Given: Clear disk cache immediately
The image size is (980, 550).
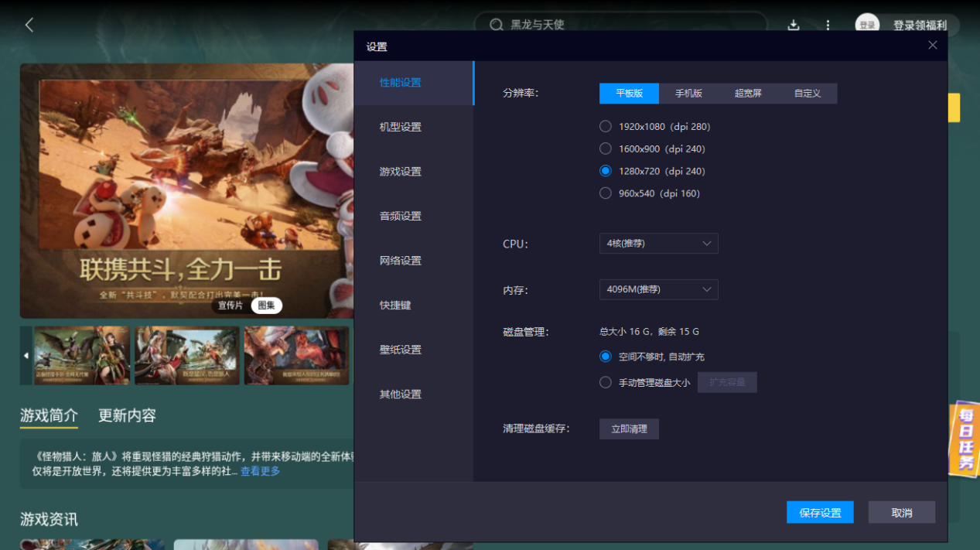Looking at the screenshot, I should [x=629, y=429].
